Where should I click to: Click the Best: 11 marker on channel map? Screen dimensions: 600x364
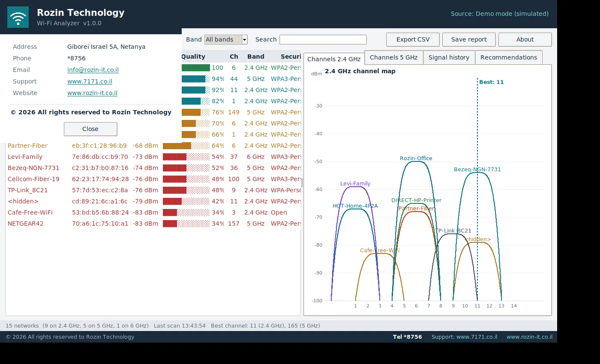(x=491, y=82)
